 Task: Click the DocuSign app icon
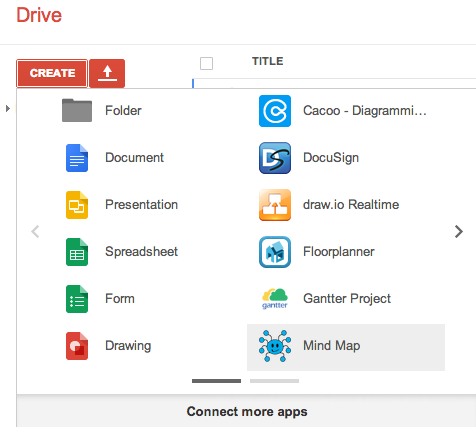click(275, 158)
